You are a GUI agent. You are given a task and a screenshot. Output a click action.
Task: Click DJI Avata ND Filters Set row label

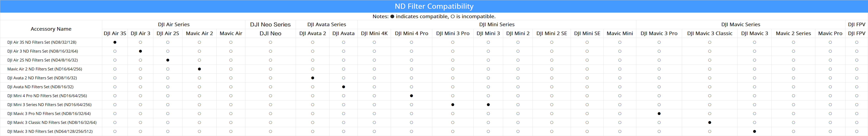tap(40, 87)
